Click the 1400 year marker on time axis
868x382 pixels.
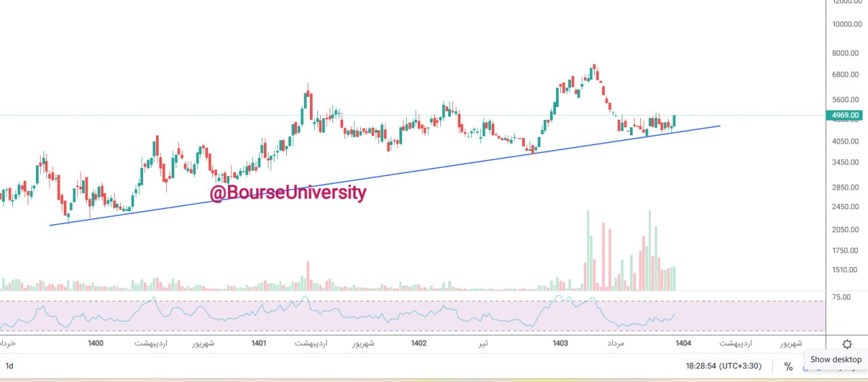[x=96, y=343]
